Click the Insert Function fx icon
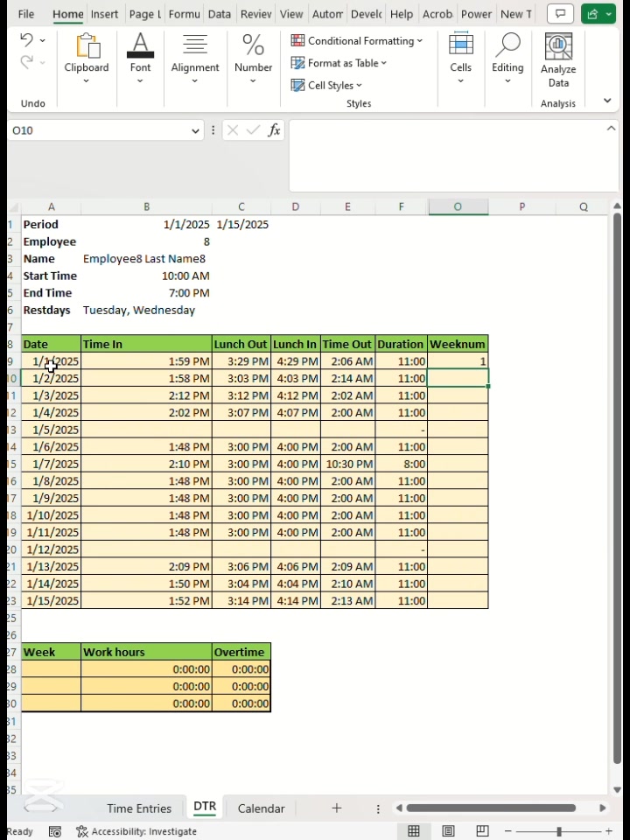 pos(274,130)
